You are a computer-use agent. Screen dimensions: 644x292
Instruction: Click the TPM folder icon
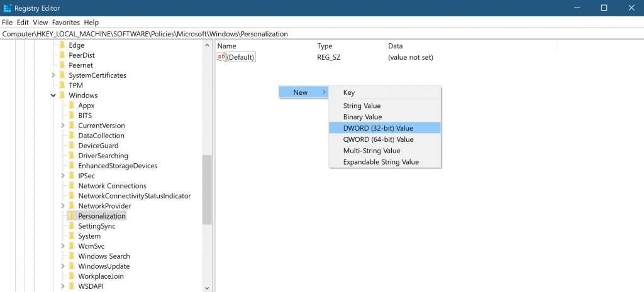point(62,85)
